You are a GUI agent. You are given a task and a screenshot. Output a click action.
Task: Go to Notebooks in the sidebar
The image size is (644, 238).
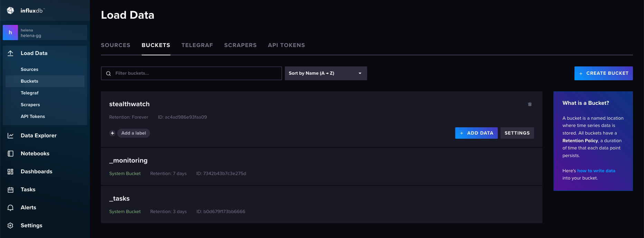(35, 154)
